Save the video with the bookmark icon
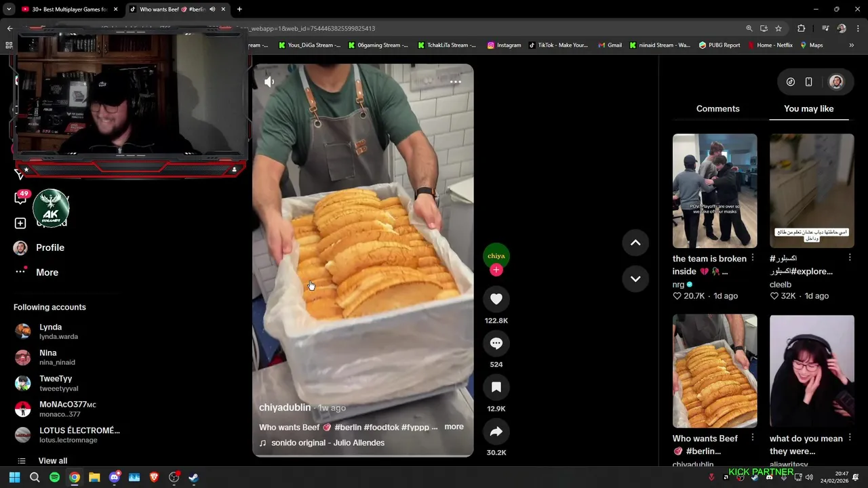This screenshot has height=488, width=868. click(496, 387)
